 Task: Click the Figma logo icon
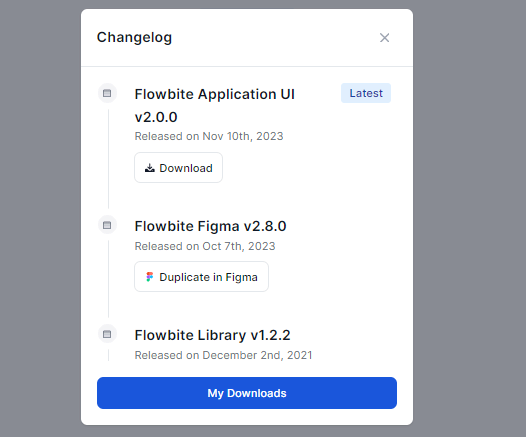point(150,277)
